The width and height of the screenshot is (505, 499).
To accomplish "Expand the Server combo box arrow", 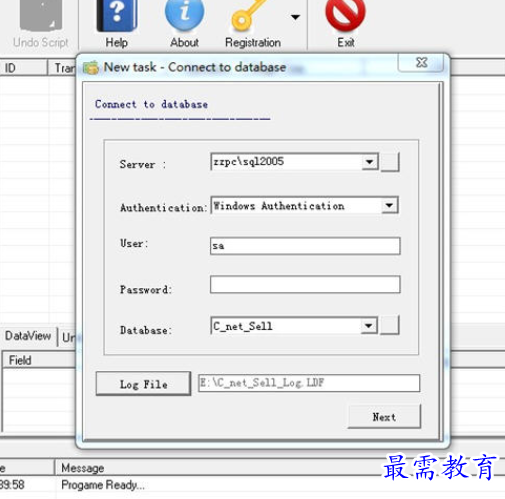I will 370,162.
